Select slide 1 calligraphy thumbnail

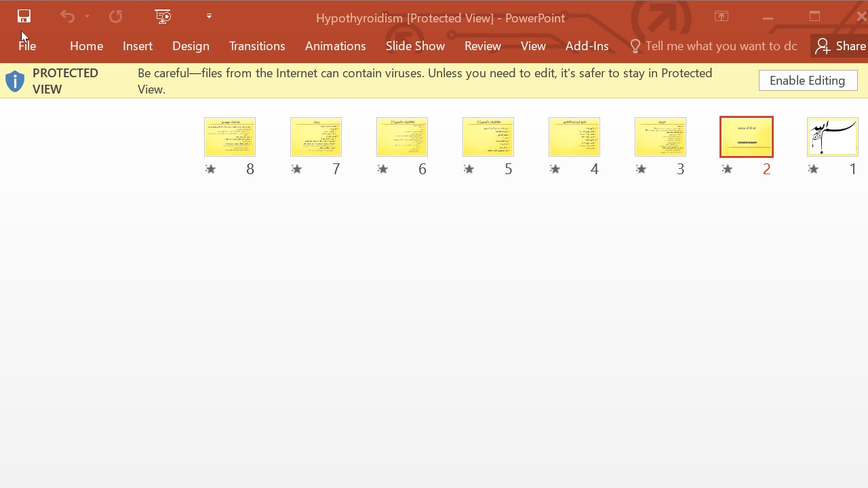[832, 137]
